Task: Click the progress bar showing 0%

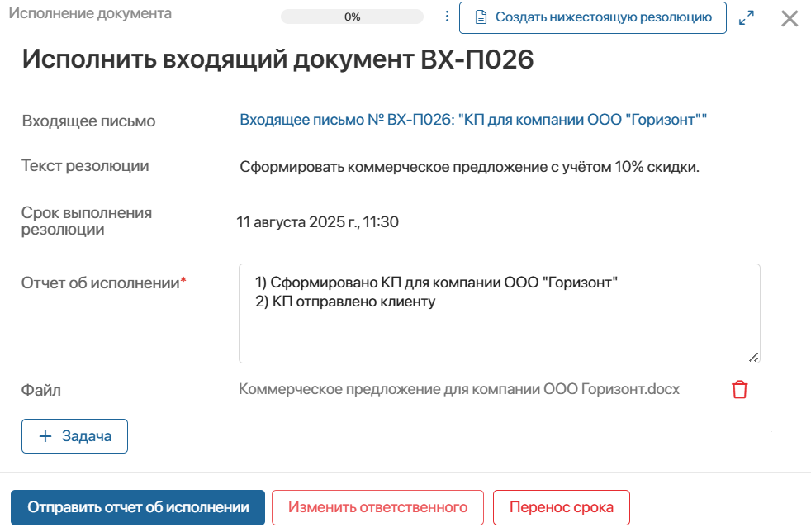Action: click(351, 16)
